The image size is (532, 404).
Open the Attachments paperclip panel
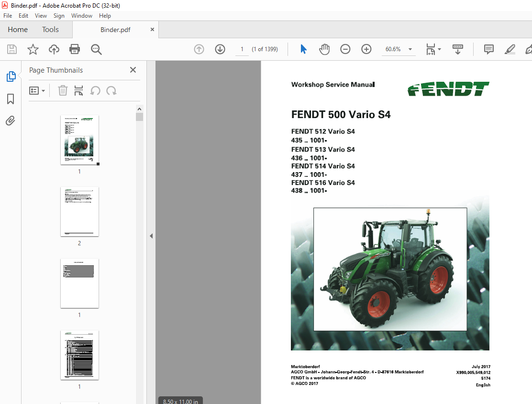click(x=11, y=120)
